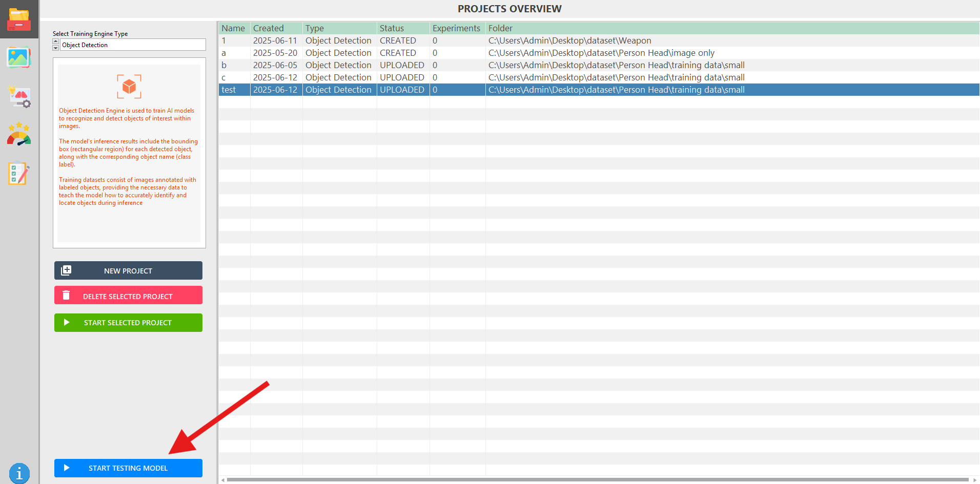Viewport: 980px width, 484px height.
Task: Sort table by Status column header
Action: click(x=392, y=28)
